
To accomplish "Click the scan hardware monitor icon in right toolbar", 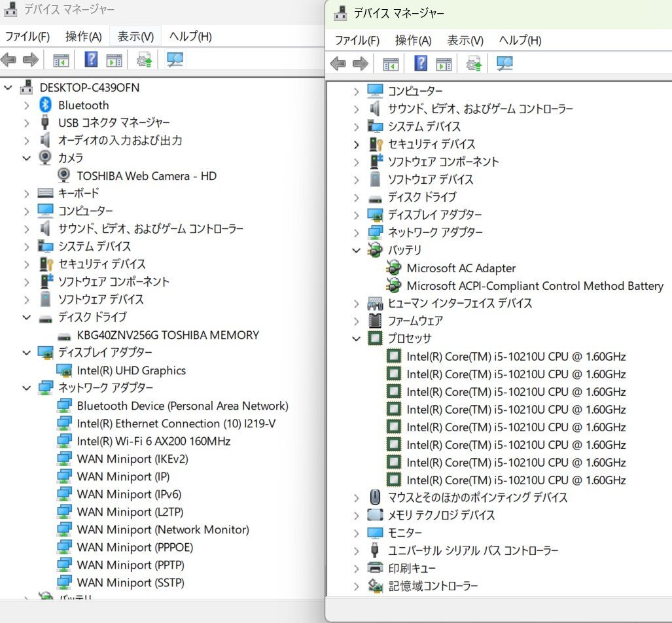I will click(x=504, y=63).
